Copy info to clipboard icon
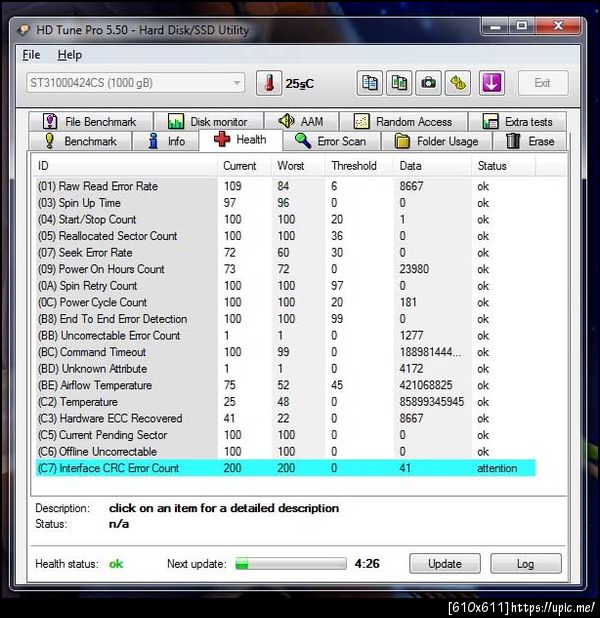This screenshot has width=600, height=618. [369, 83]
